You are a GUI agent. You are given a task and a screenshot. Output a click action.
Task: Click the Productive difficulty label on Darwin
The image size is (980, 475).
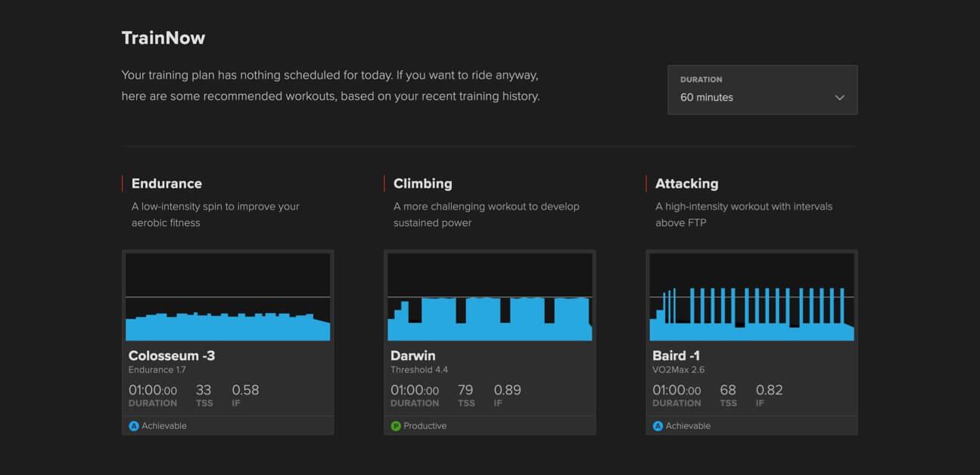(x=425, y=426)
